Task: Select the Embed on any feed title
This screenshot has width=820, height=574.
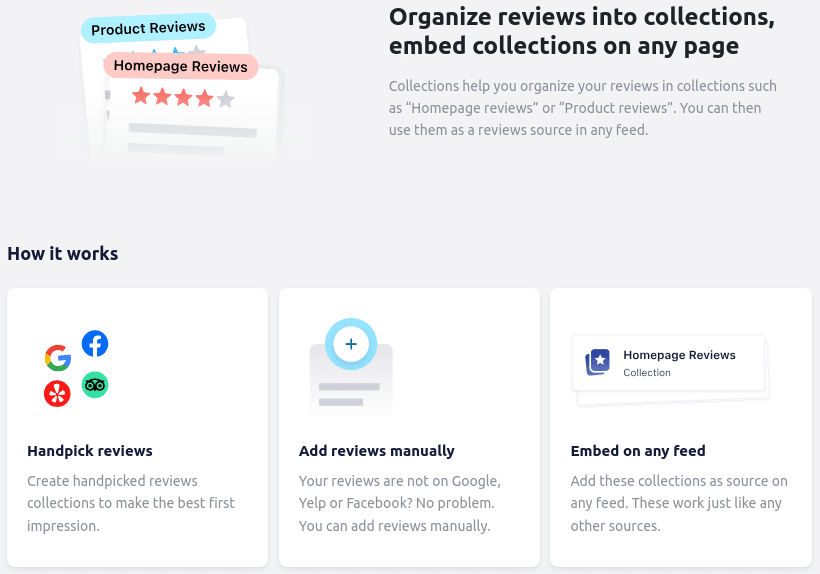Action: click(x=638, y=451)
